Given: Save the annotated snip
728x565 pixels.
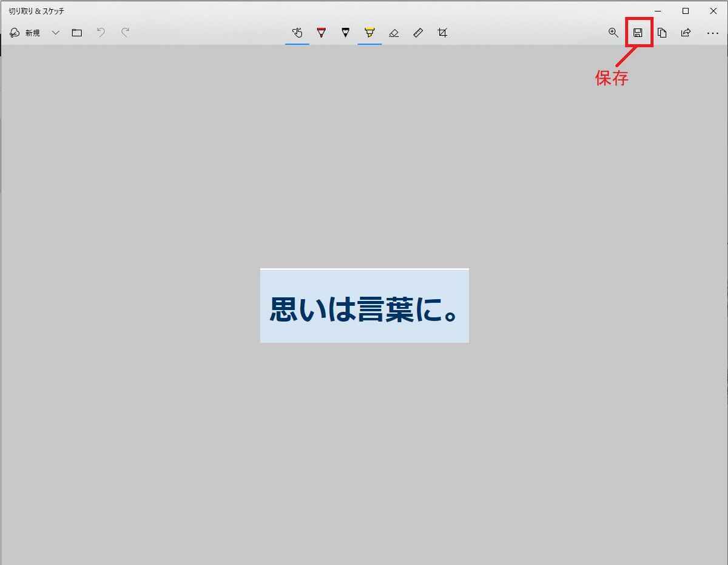Looking at the screenshot, I should pos(638,33).
